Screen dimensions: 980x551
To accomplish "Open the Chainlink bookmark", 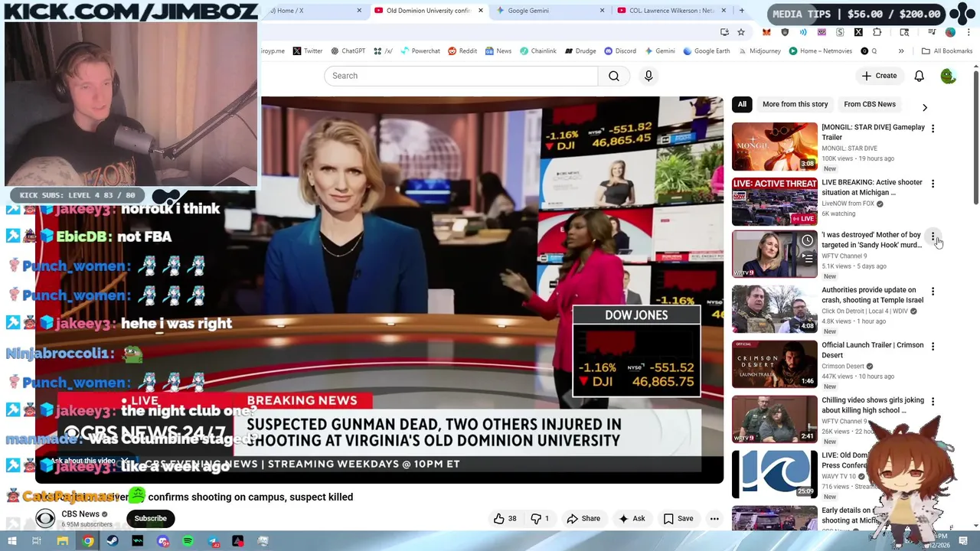I will pos(538,51).
